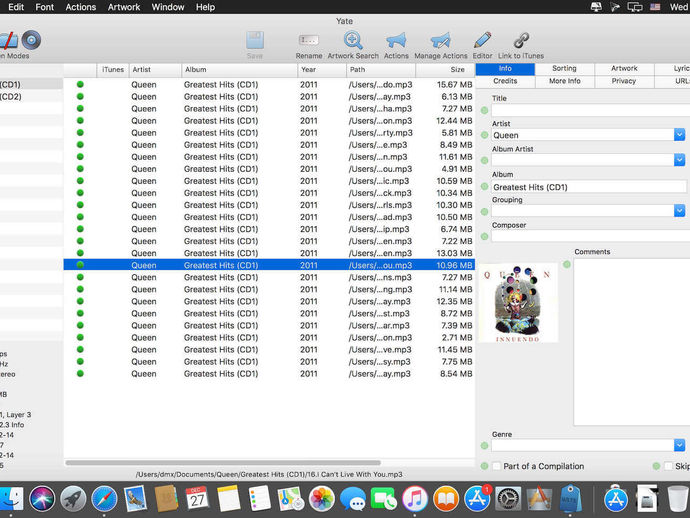Open Finder from the dock
Viewport: 690px width, 518px height.
coord(11,499)
